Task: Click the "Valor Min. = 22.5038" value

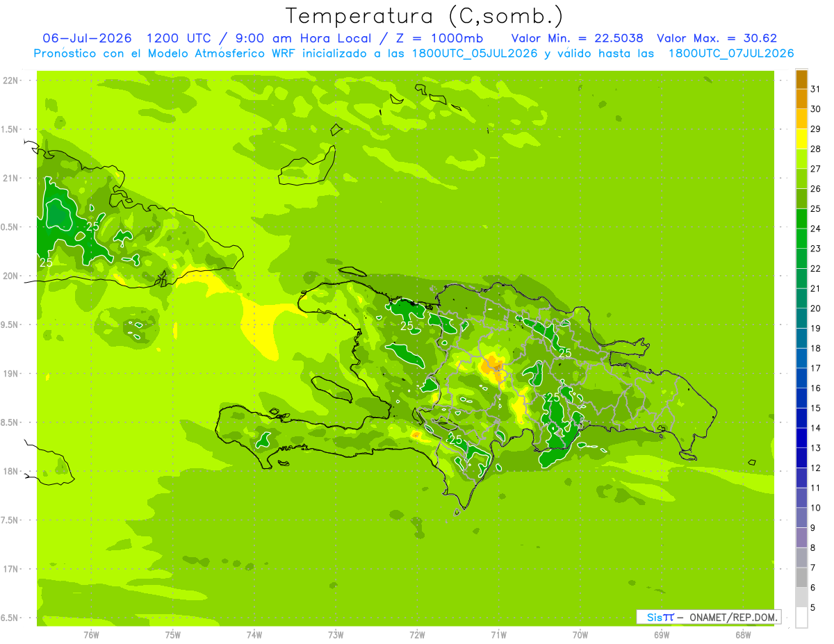Action: pyautogui.click(x=577, y=38)
